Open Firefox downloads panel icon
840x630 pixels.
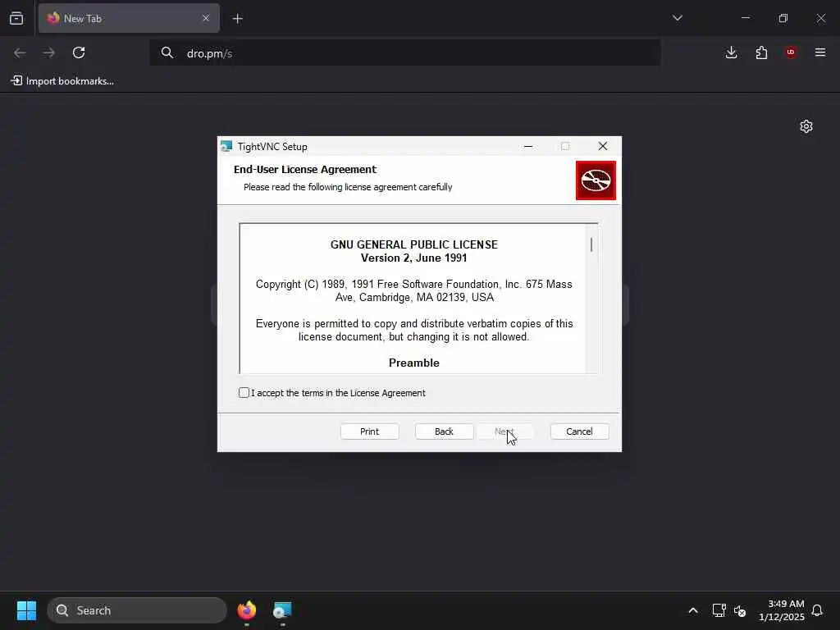click(731, 52)
